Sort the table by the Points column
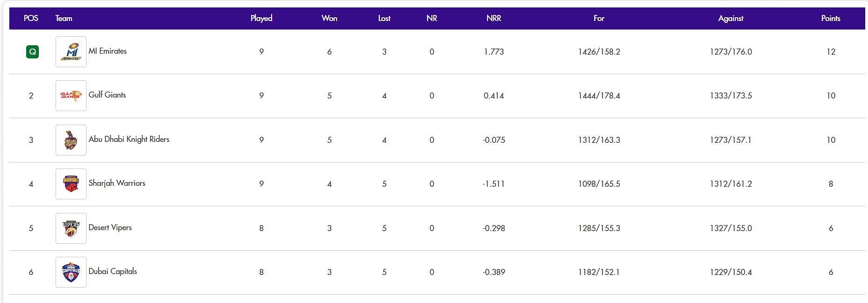The width and height of the screenshot is (868, 303). 831,18
